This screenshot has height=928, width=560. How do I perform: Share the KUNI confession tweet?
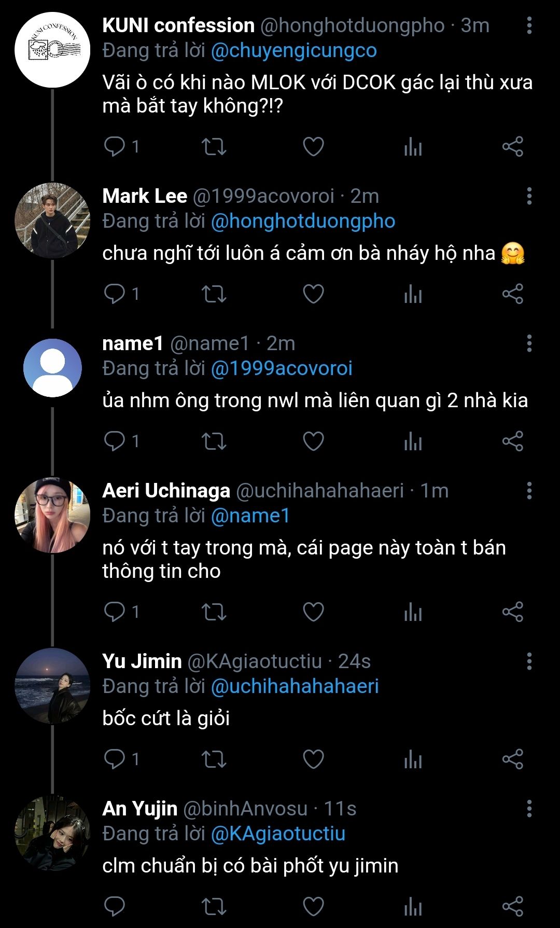[512, 147]
